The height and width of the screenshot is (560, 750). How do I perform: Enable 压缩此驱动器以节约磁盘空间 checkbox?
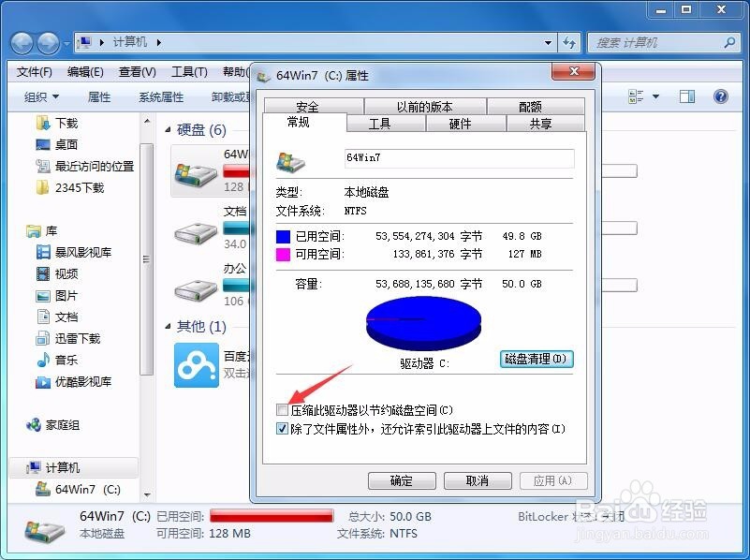click(282, 410)
